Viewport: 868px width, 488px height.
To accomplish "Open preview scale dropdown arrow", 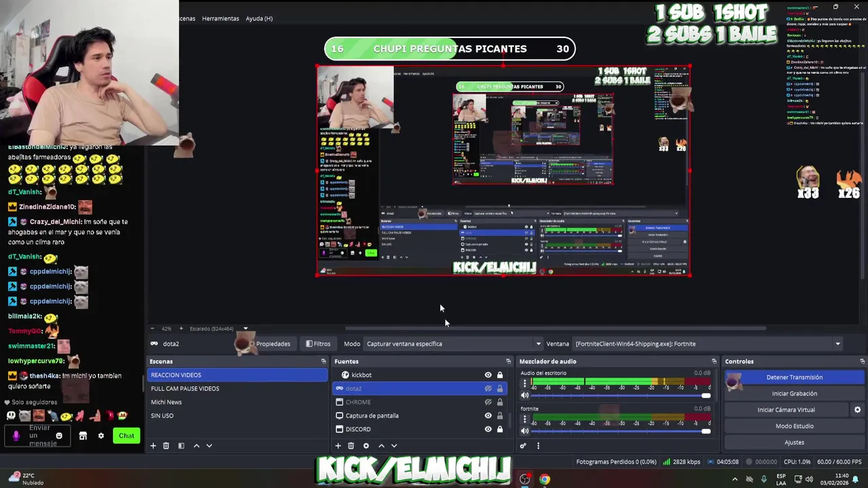I will 245,329.
